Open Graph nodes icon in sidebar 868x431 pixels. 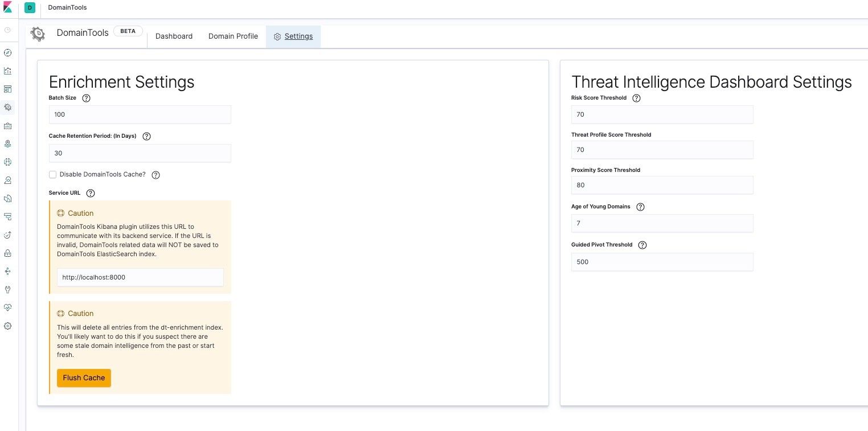[x=7, y=271]
